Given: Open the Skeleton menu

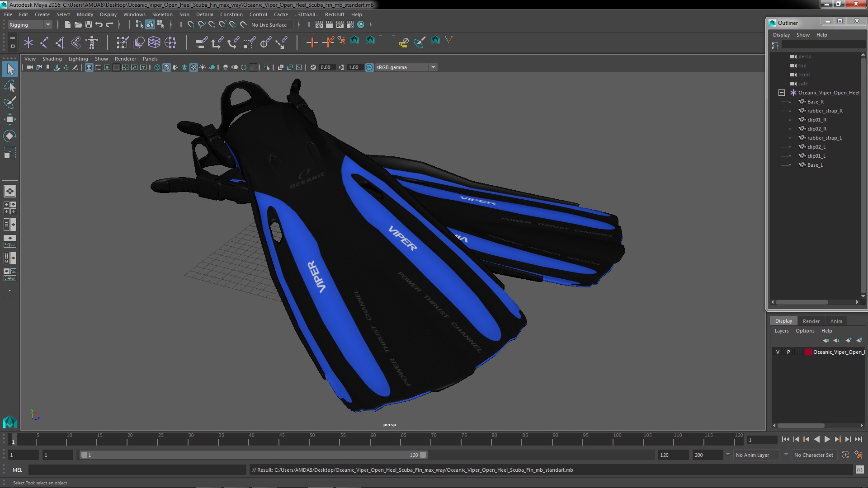Looking at the screenshot, I should click(x=162, y=14).
